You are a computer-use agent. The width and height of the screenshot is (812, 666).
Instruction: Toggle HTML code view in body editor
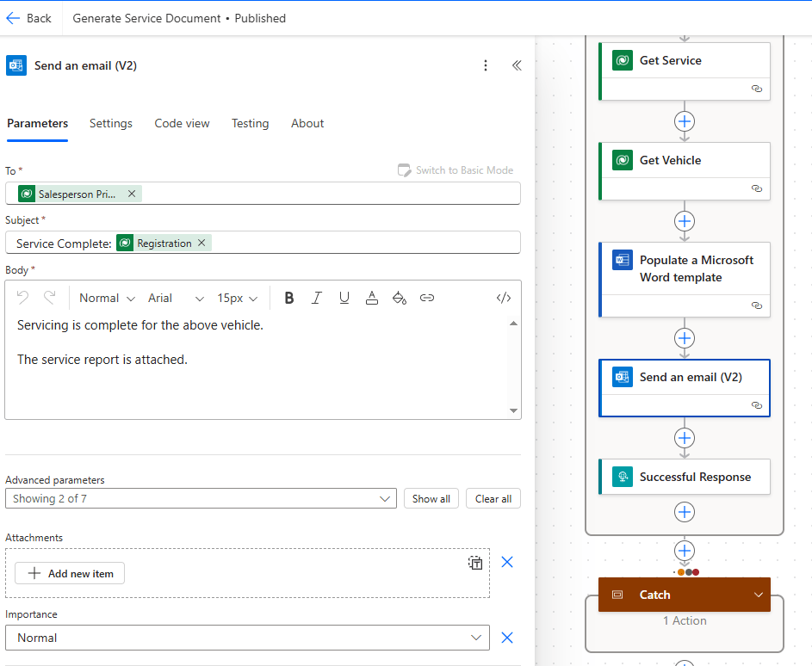[x=504, y=298]
